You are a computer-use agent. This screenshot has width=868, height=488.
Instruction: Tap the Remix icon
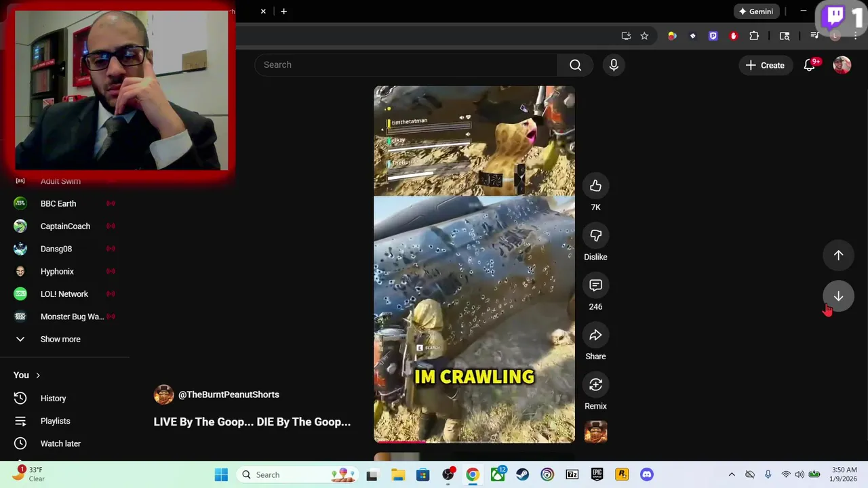(595, 384)
